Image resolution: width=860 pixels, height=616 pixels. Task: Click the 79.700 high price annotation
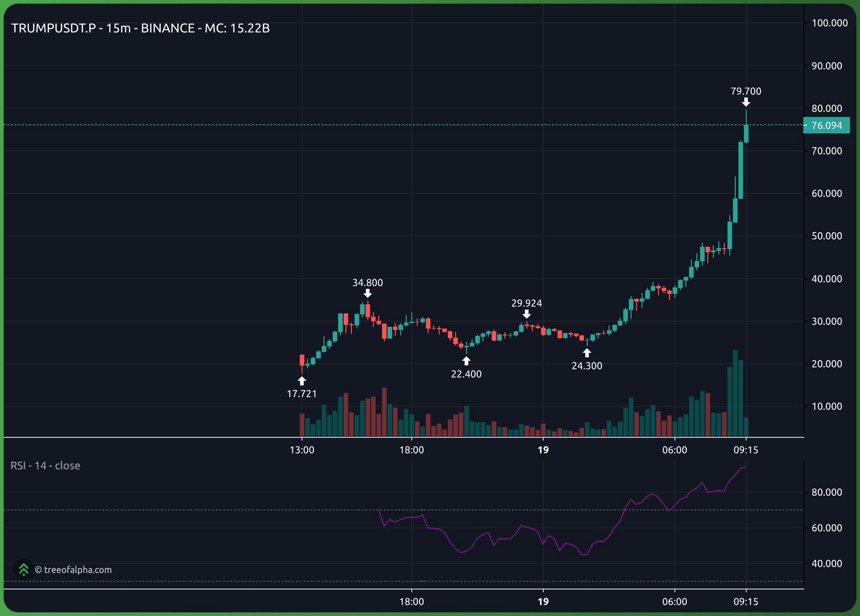click(746, 91)
